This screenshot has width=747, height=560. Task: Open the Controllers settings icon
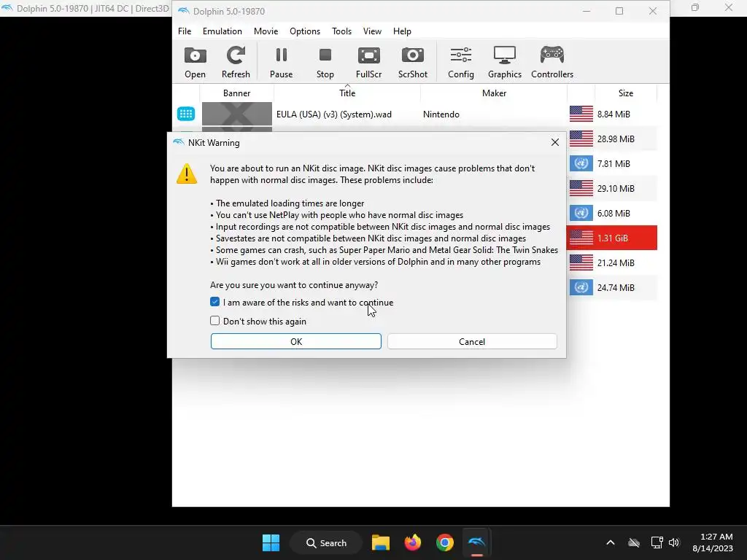coord(552,62)
